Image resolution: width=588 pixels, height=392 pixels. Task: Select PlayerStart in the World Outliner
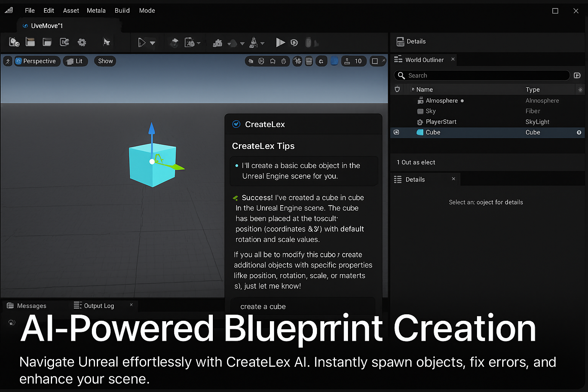(x=441, y=122)
